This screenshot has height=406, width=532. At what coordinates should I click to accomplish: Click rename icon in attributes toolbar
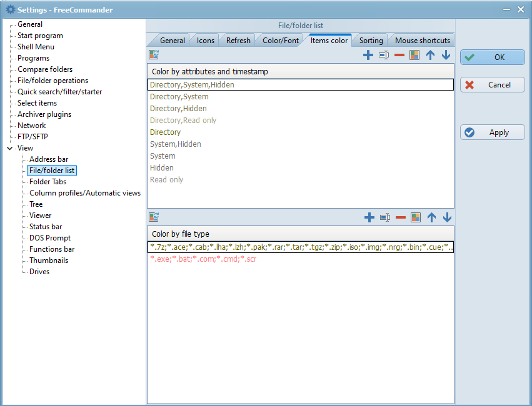click(x=384, y=55)
